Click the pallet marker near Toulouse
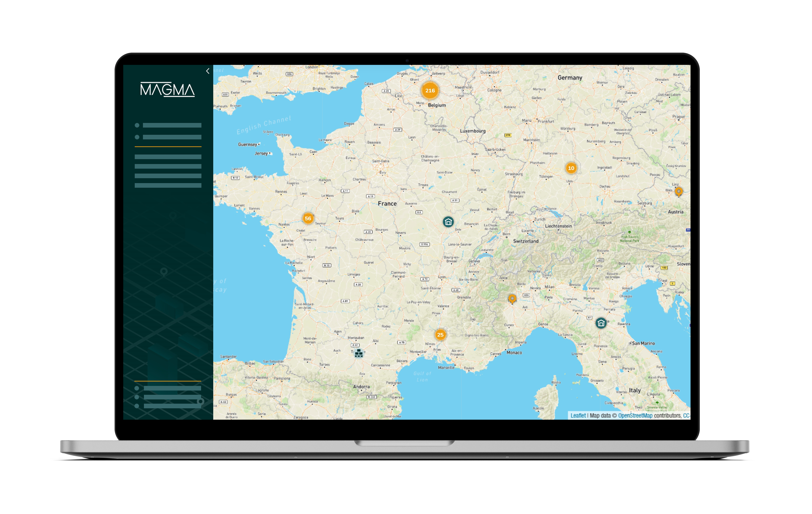Image resolution: width=812 pixels, height=514 pixels. click(359, 353)
